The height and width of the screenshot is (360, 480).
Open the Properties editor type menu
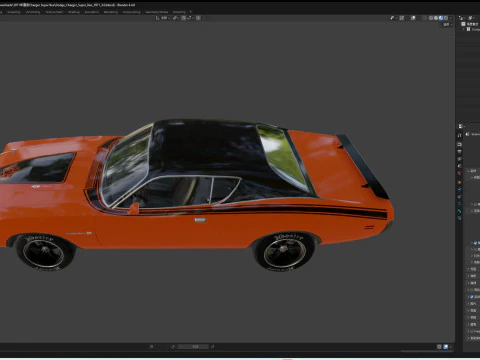[461, 126]
